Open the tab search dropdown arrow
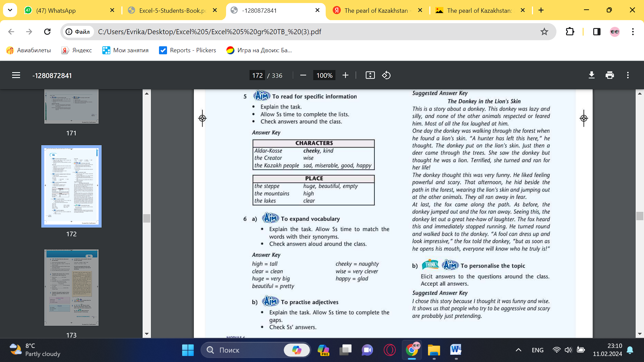644x362 pixels. (10, 10)
